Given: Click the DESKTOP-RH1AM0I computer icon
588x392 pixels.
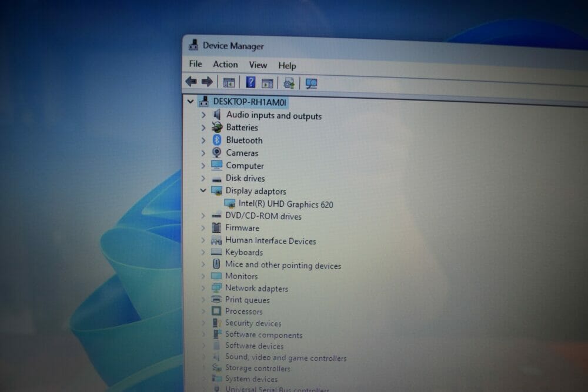Looking at the screenshot, I should 203,101.
